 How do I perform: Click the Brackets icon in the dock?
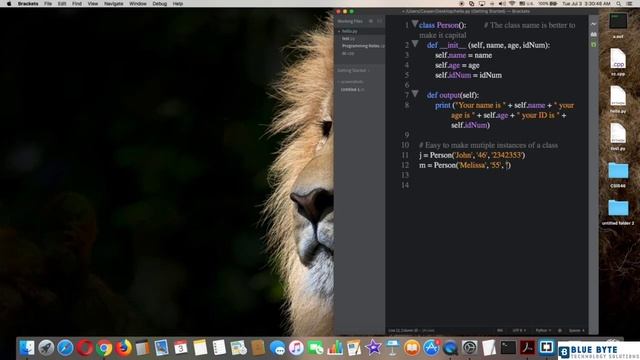click(x=547, y=348)
